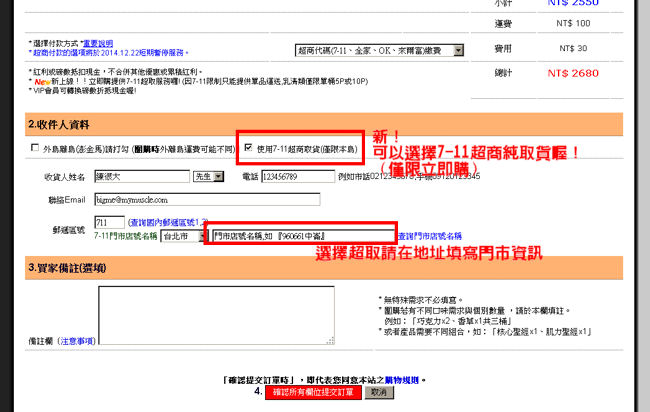Check the outlying islands (外島離島) checkbox
This screenshot has height=412, width=650.
click(35, 148)
